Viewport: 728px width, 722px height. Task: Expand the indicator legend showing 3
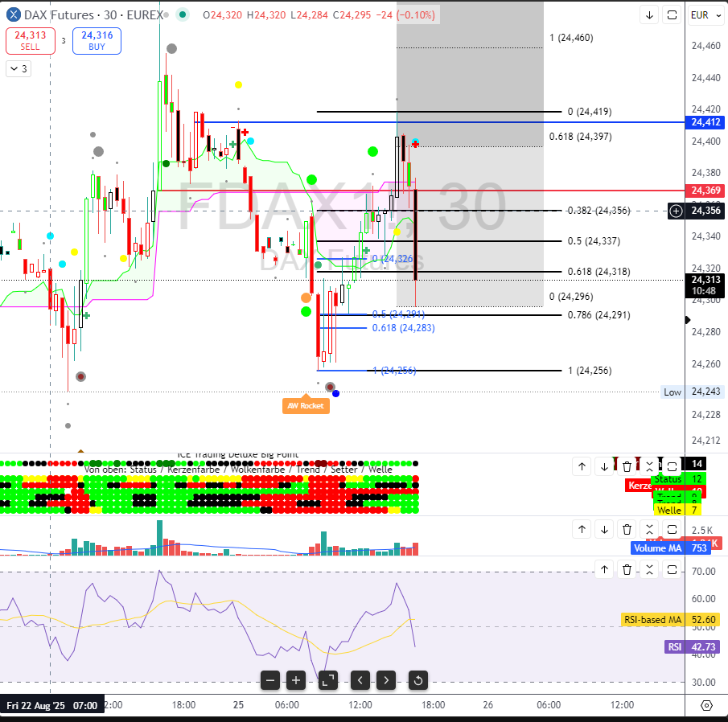(x=19, y=69)
